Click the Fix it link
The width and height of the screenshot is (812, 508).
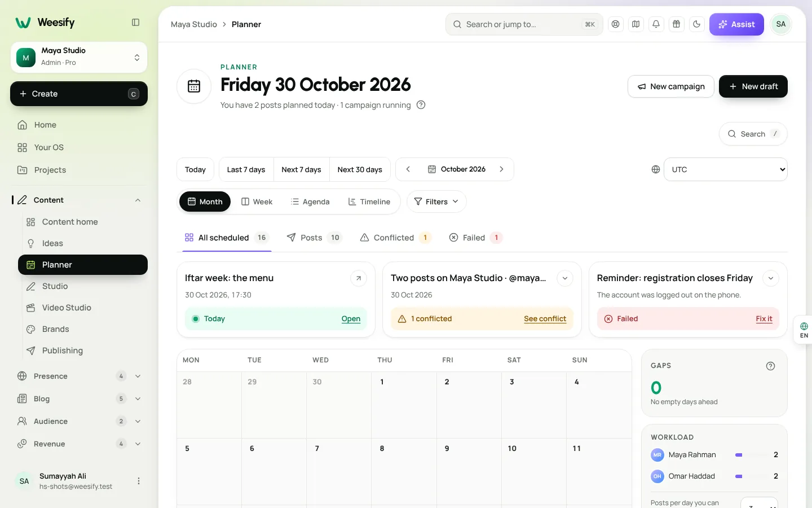764,319
